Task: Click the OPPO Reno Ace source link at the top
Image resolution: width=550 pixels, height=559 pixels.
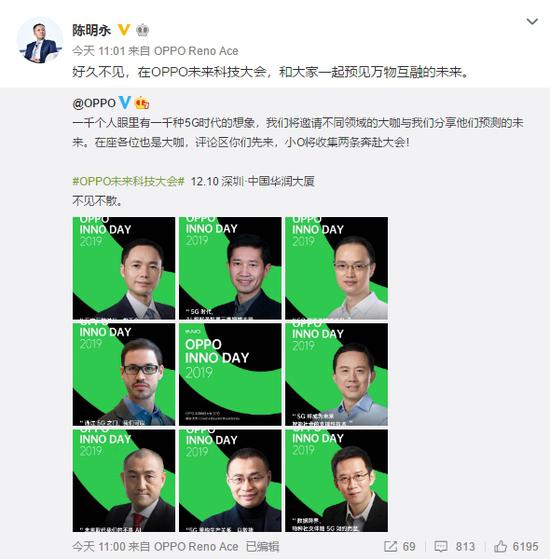Action: pos(196,51)
